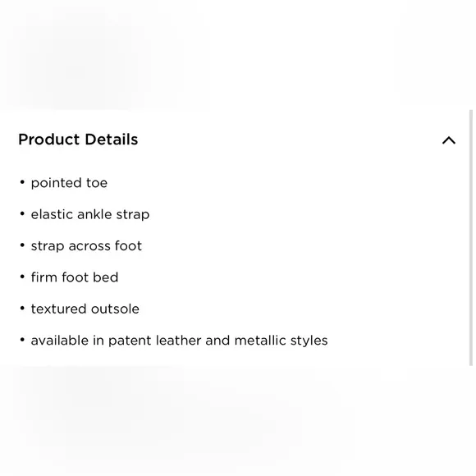Click the word "outsole" in the list
Viewport: 476px width, 476px height.
pyautogui.click(x=115, y=309)
